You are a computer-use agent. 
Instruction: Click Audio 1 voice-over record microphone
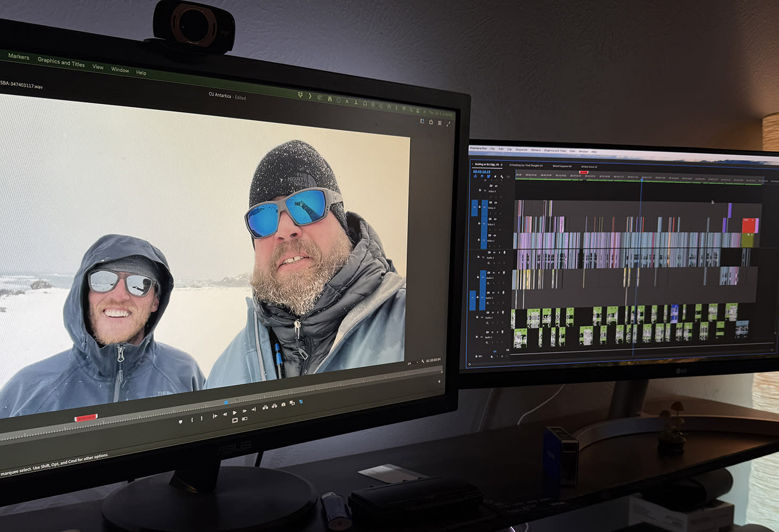pos(504,253)
